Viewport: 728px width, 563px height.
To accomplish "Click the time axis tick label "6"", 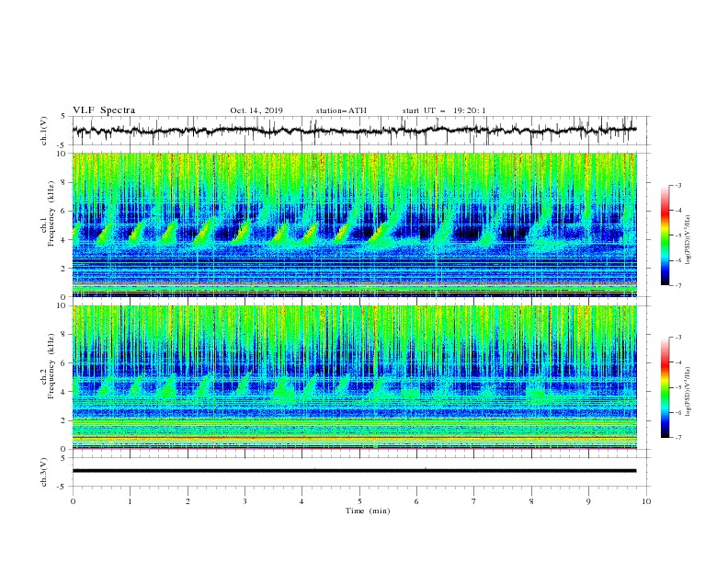I will coord(416,501).
